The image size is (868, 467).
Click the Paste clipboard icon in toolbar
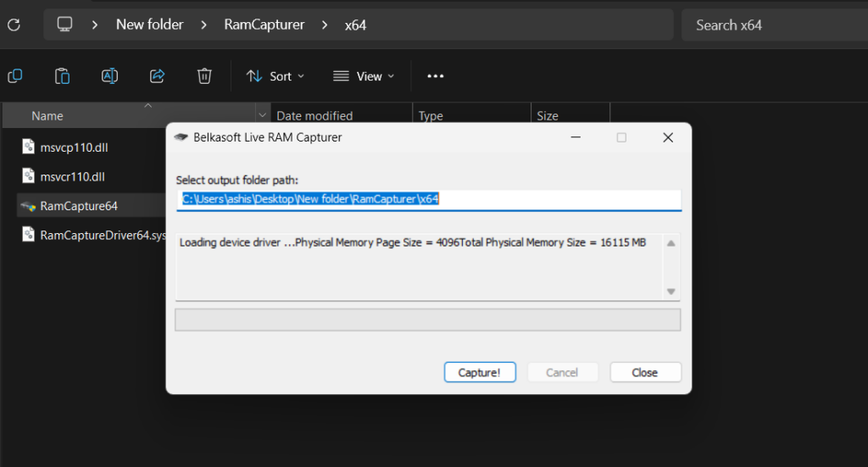pyautogui.click(x=62, y=75)
